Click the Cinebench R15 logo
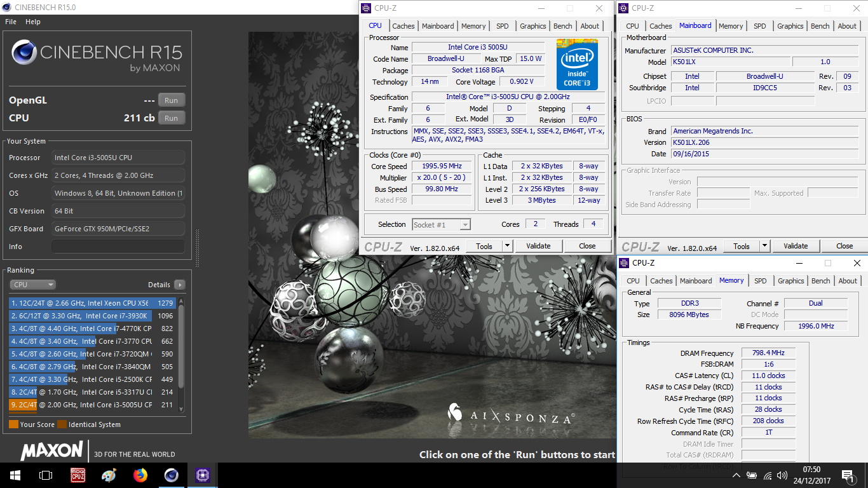This screenshot has height=488, width=868. [x=97, y=54]
